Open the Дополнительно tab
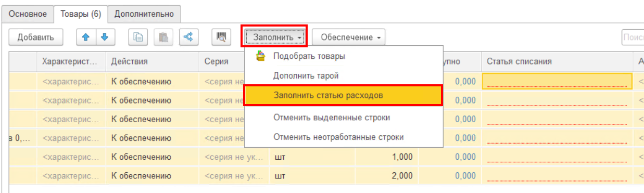Screen dimensions: 644x193 tap(145, 14)
